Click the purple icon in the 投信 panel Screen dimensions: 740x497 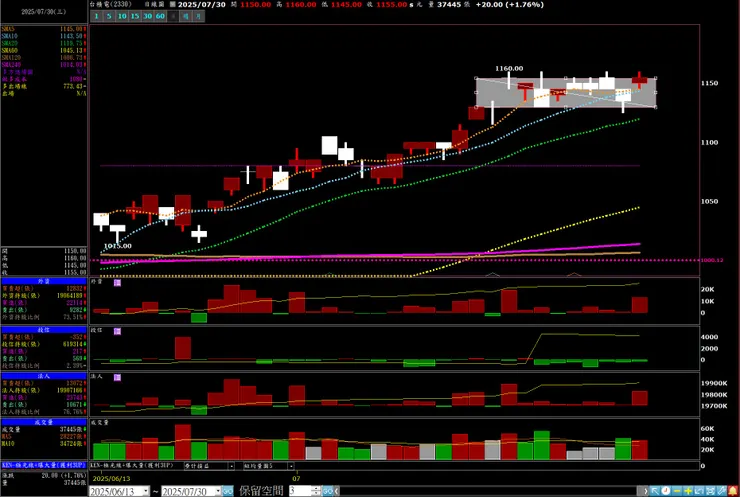(x=118, y=331)
